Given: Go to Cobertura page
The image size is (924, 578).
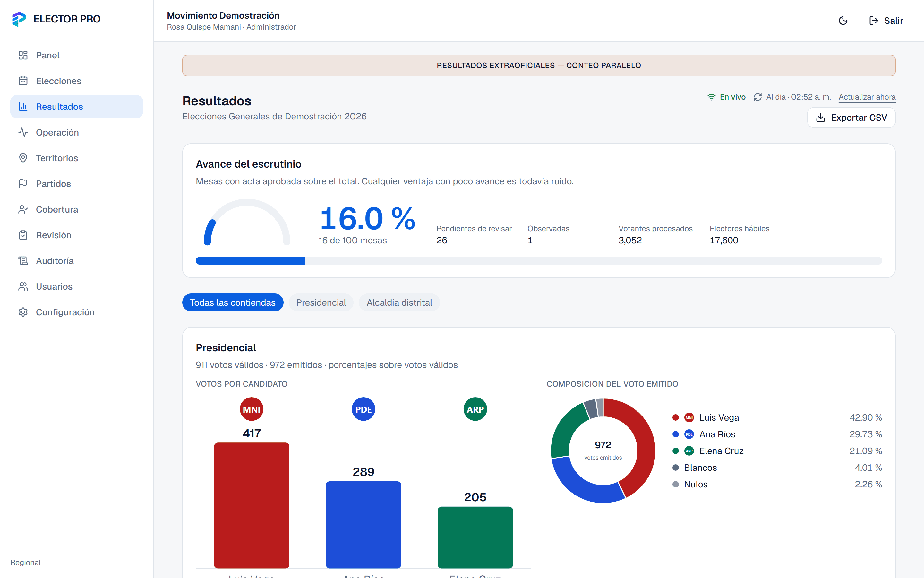Looking at the screenshot, I should tap(76, 209).
